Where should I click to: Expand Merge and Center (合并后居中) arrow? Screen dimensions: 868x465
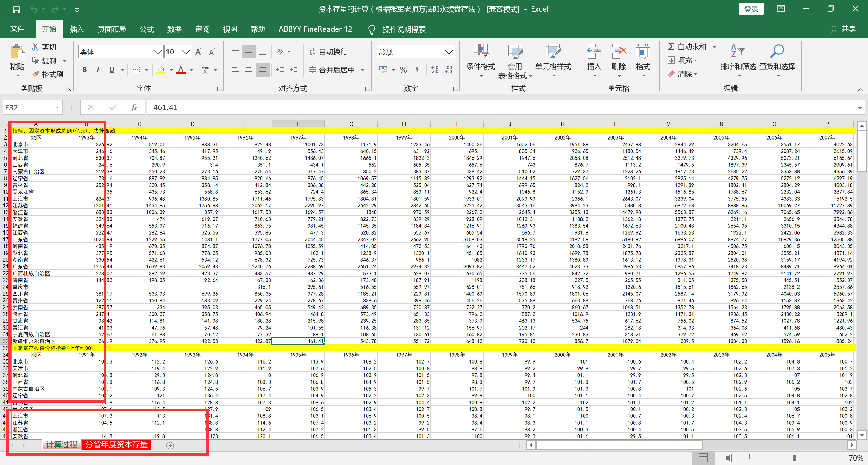point(363,70)
